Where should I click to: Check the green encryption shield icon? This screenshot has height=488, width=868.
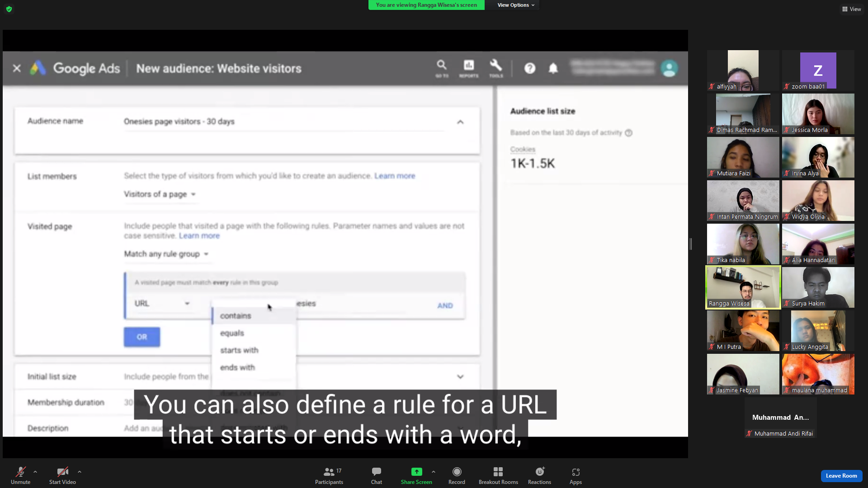(x=9, y=9)
